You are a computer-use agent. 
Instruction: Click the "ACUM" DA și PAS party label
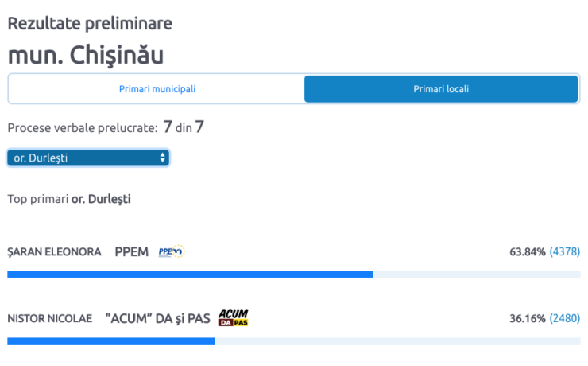158,319
